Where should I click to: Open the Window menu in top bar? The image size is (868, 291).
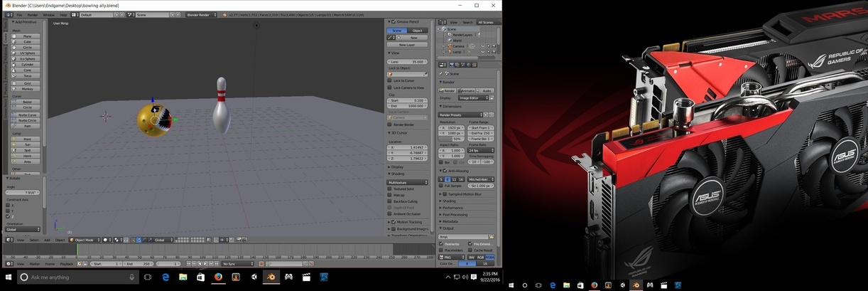click(48, 14)
